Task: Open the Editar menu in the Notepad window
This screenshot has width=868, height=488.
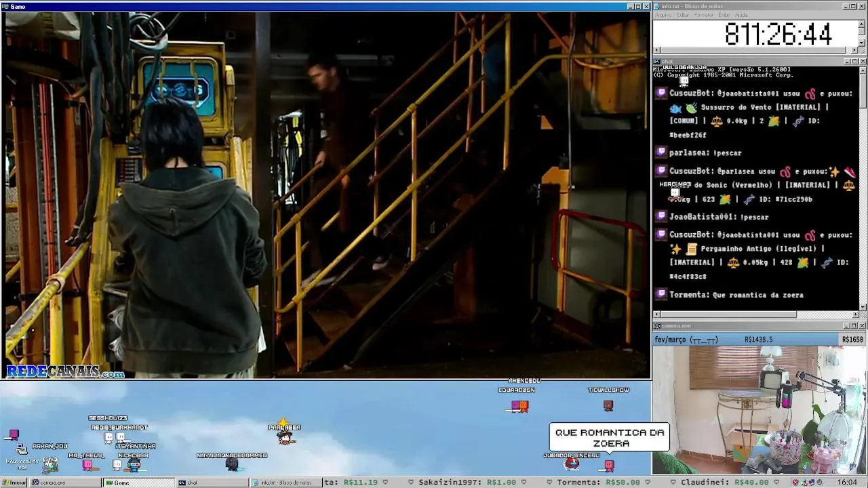Action: 682,15
